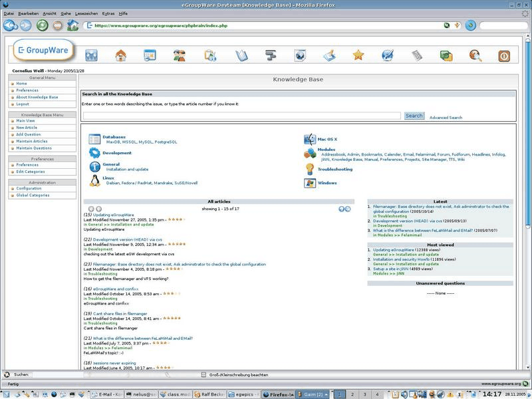Click the taskbar volume speaker icon
532x399 pixels.
click(x=404, y=394)
